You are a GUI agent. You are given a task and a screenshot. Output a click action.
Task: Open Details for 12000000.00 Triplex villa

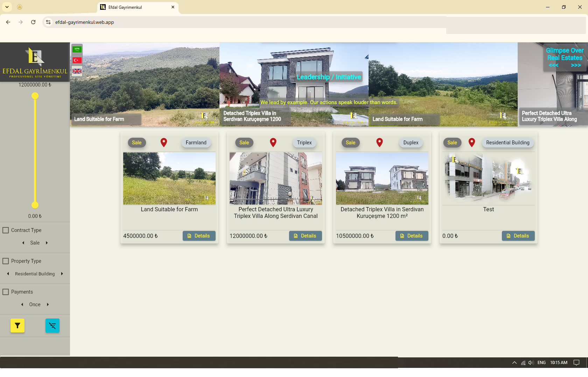pyautogui.click(x=306, y=236)
